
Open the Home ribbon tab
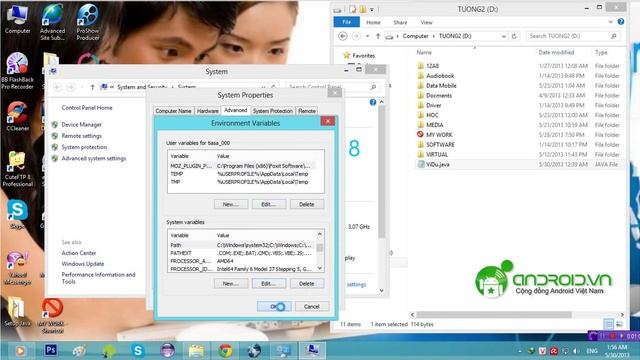373,22
